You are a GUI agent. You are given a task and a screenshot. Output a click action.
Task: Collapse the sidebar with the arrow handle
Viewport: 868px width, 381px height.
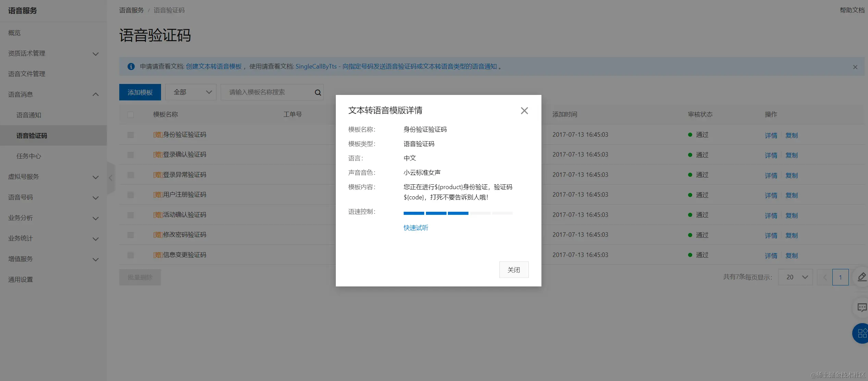tap(110, 178)
